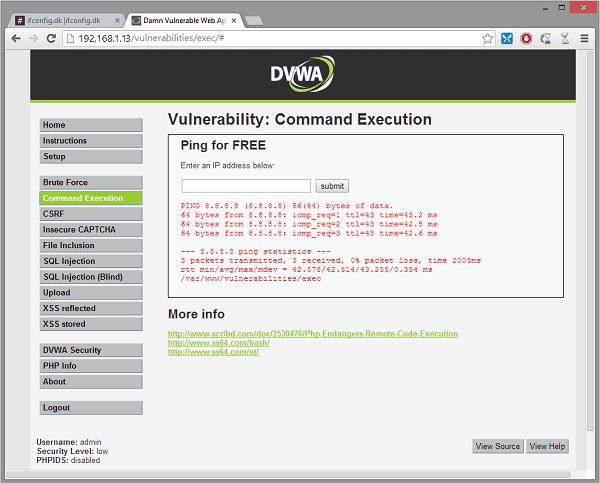The image size is (600, 483).
Task: Open the CSRF page
Action: tap(91, 214)
